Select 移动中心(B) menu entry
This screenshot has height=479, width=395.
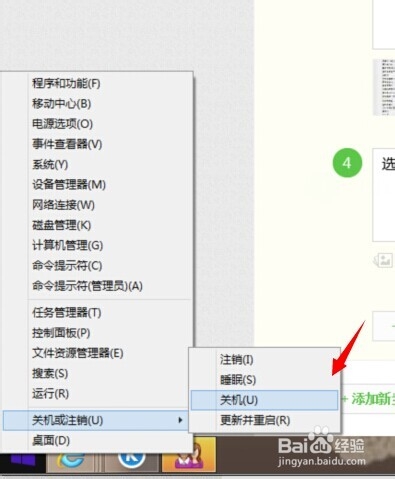pos(97,104)
